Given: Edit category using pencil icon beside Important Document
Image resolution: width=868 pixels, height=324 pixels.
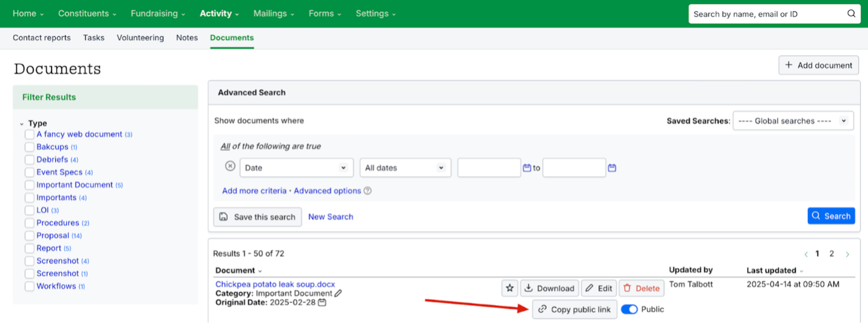Looking at the screenshot, I should pyautogui.click(x=338, y=294).
